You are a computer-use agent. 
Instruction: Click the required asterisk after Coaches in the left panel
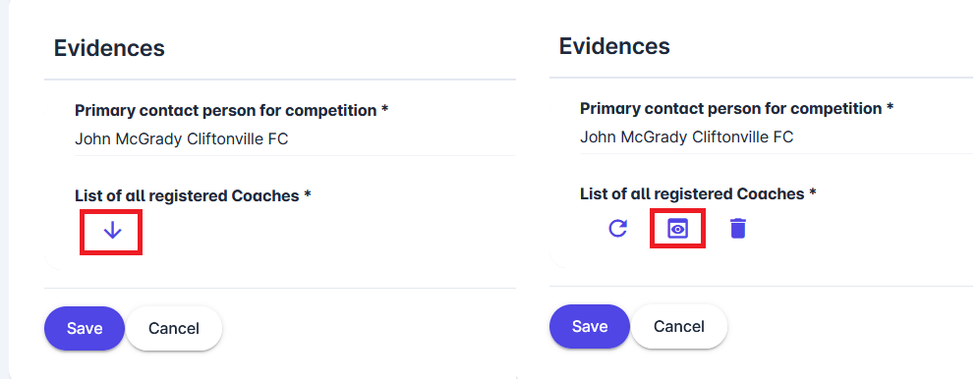click(307, 194)
